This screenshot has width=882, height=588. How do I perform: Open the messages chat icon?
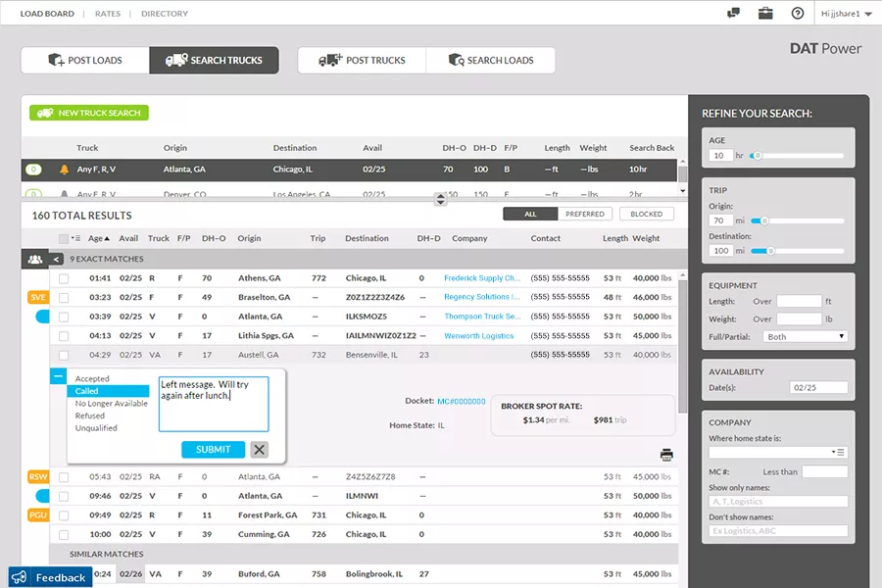click(x=733, y=13)
